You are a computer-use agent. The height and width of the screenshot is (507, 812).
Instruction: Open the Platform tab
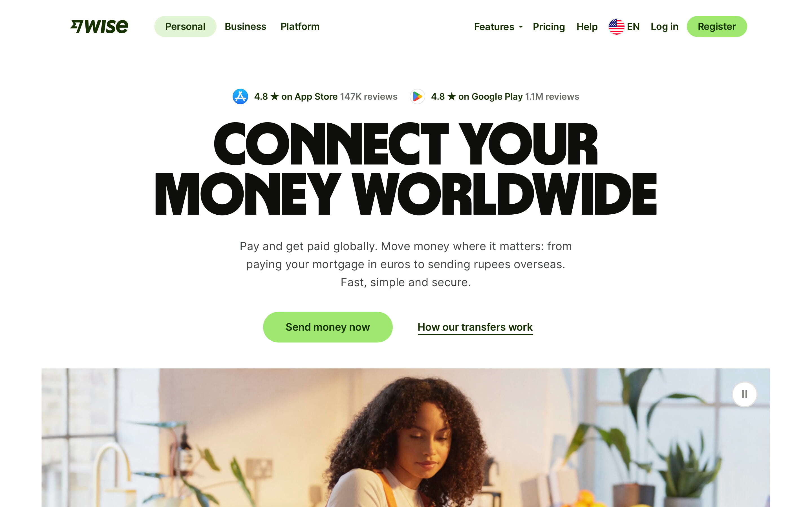[300, 26]
